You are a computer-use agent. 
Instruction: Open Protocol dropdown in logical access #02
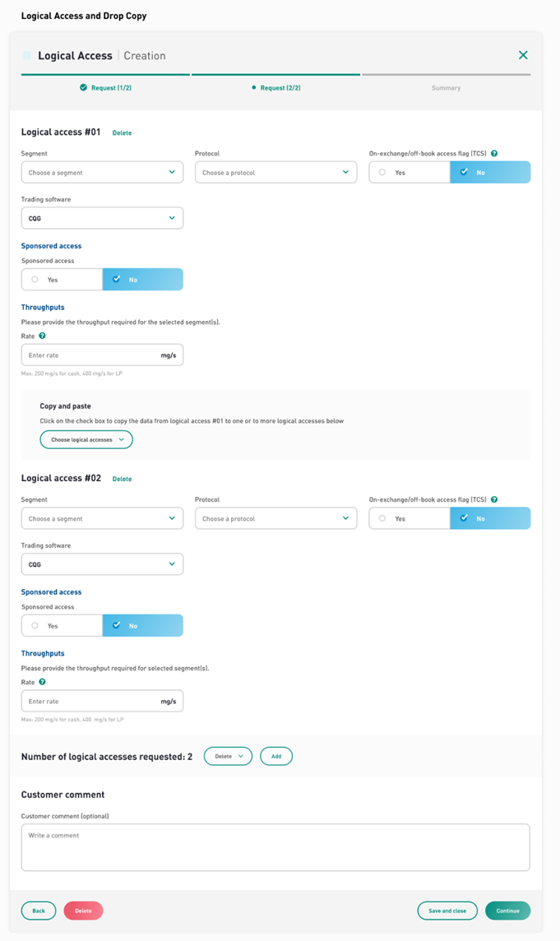tap(276, 518)
